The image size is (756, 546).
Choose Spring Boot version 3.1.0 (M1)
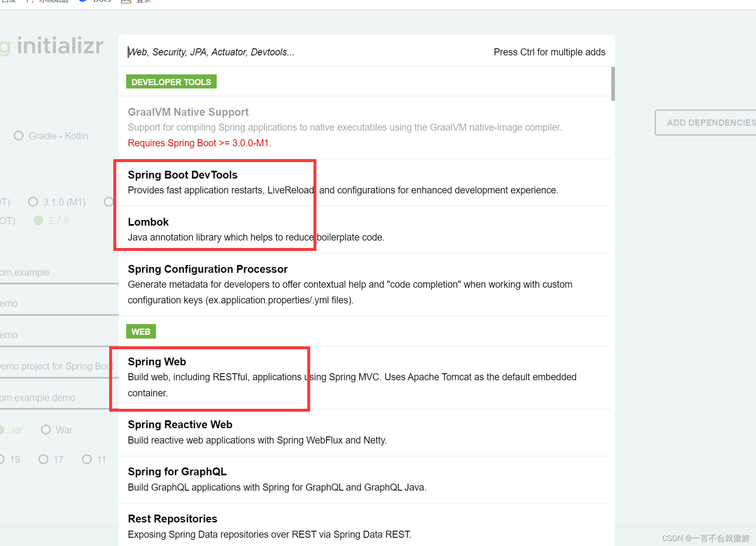tap(57, 202)
